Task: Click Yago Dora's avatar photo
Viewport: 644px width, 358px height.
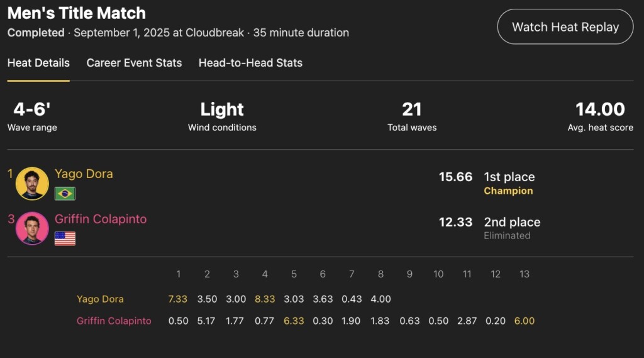Action: pyautogui.click(x=32, y=183)
